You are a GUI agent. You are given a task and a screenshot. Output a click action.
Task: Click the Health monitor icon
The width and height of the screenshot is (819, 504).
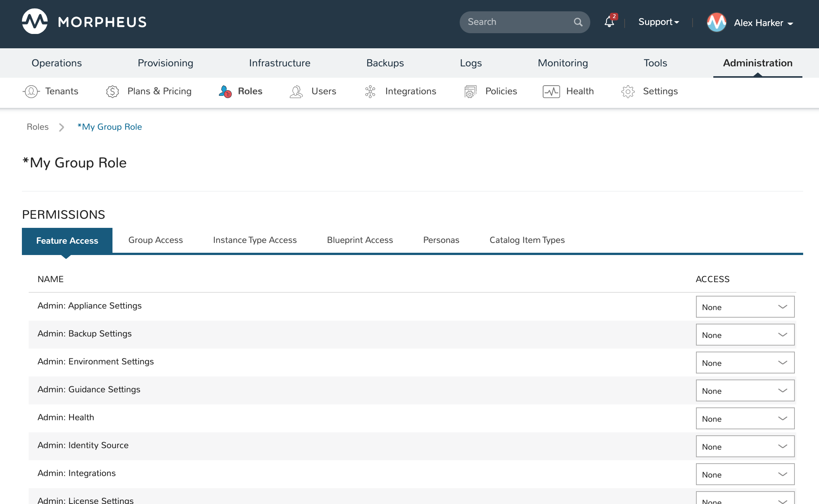(x=551, y=91)
